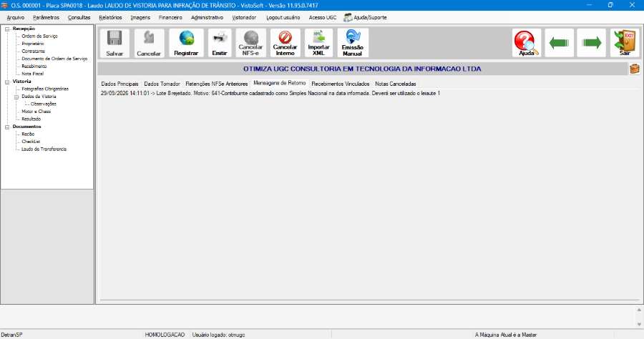Click A Máquina Atual é a Master text

coord(506,335)
